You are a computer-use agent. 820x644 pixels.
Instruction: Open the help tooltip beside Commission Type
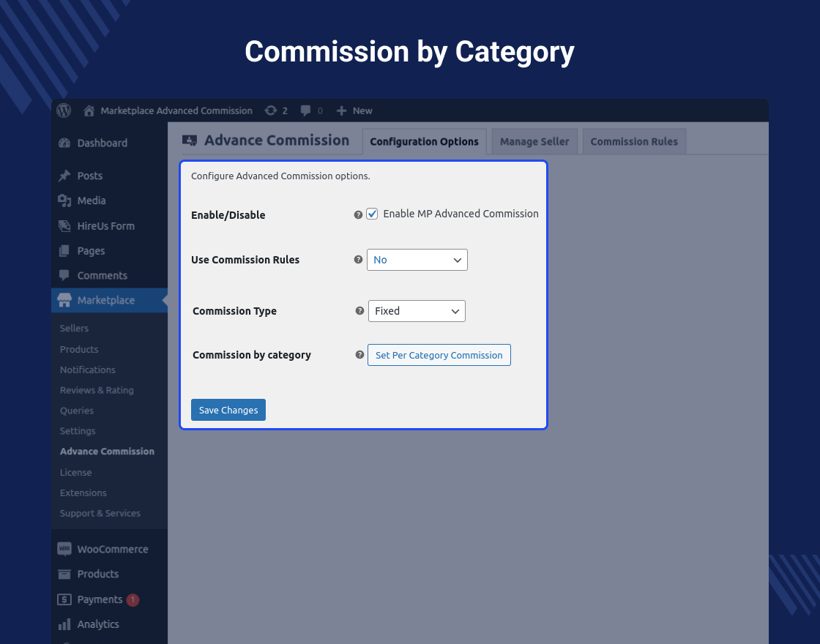(359, 310)
